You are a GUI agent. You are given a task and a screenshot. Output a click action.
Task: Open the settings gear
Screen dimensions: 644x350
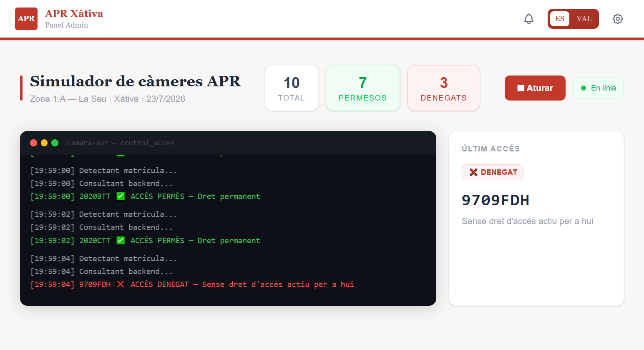pos(618,19)
